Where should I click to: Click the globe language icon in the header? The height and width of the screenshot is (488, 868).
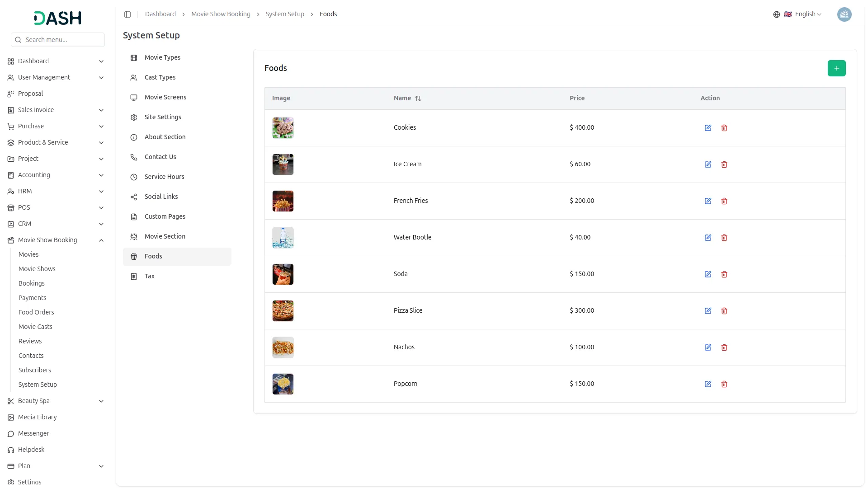coord(776,14)
